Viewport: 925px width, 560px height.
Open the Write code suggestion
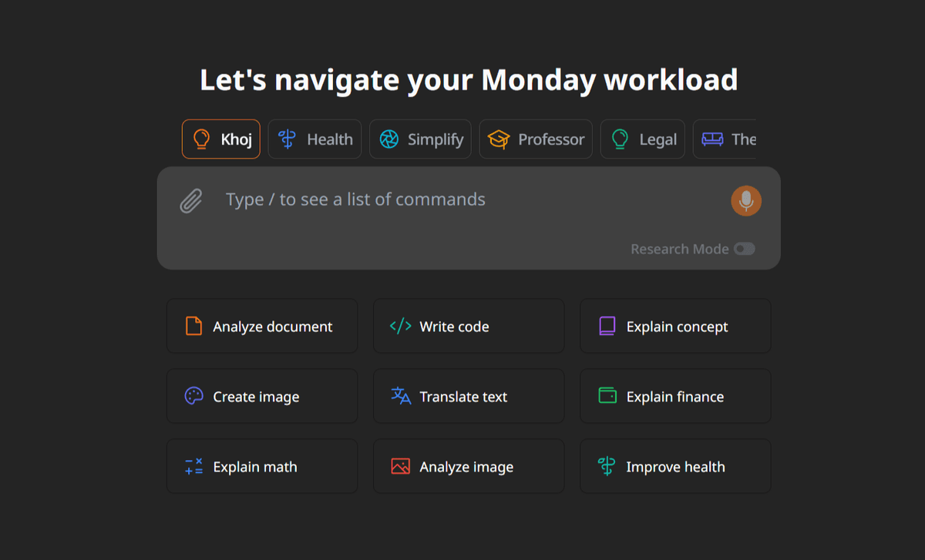[x=469, y=326]
